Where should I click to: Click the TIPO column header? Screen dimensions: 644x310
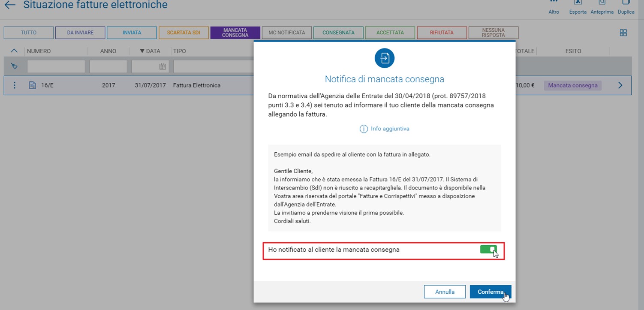[179, 51]
